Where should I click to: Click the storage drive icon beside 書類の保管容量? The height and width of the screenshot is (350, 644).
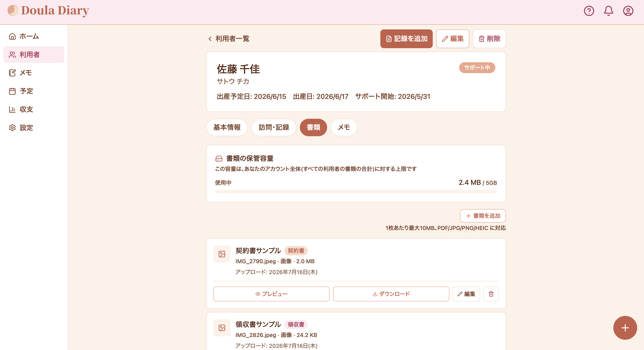pyautogui.click(x=219, y=159)
